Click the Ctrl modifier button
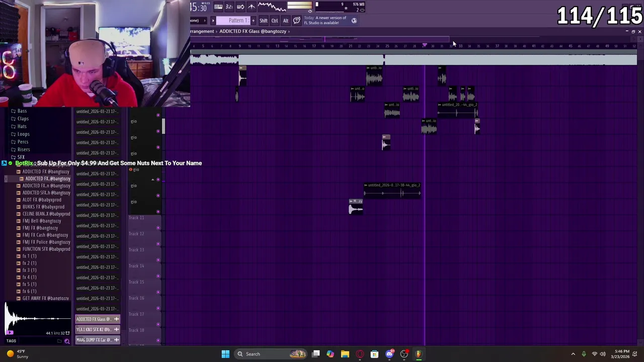This screenshot has height=362, width=644. coord(275,21)
